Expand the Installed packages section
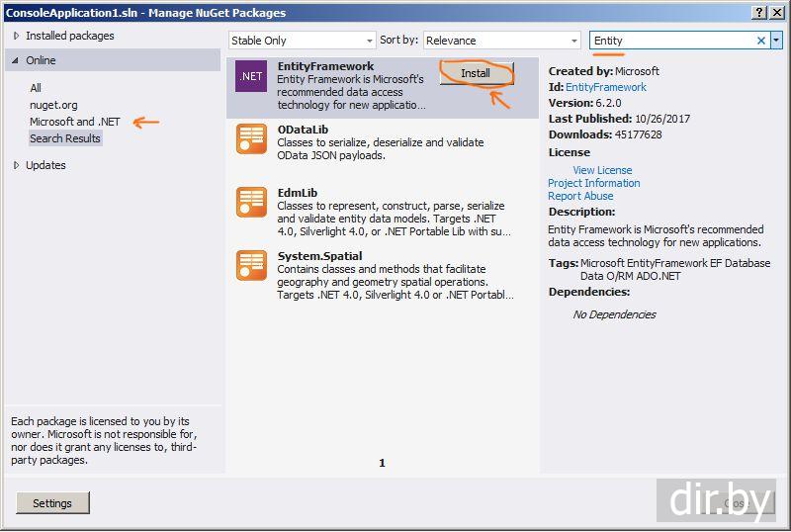The height and width of the screenshot is (532, 791). (16, 36)
